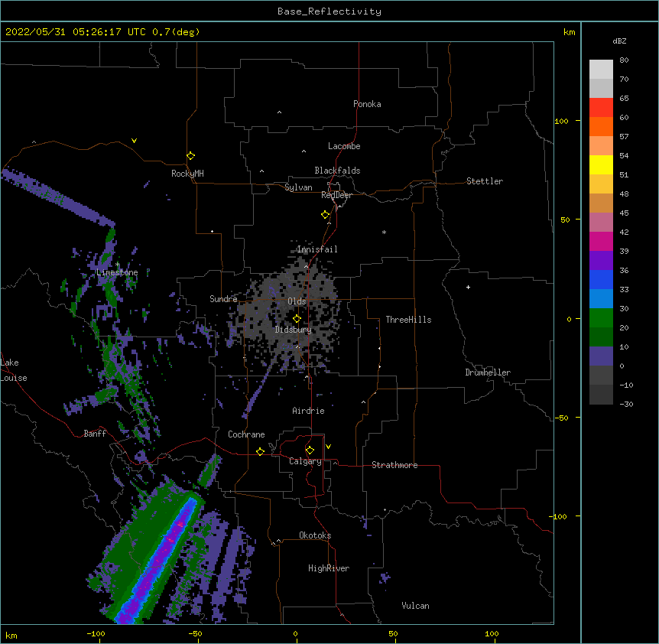
Task: Click the Limestone label
Action: tap(117, 272)
